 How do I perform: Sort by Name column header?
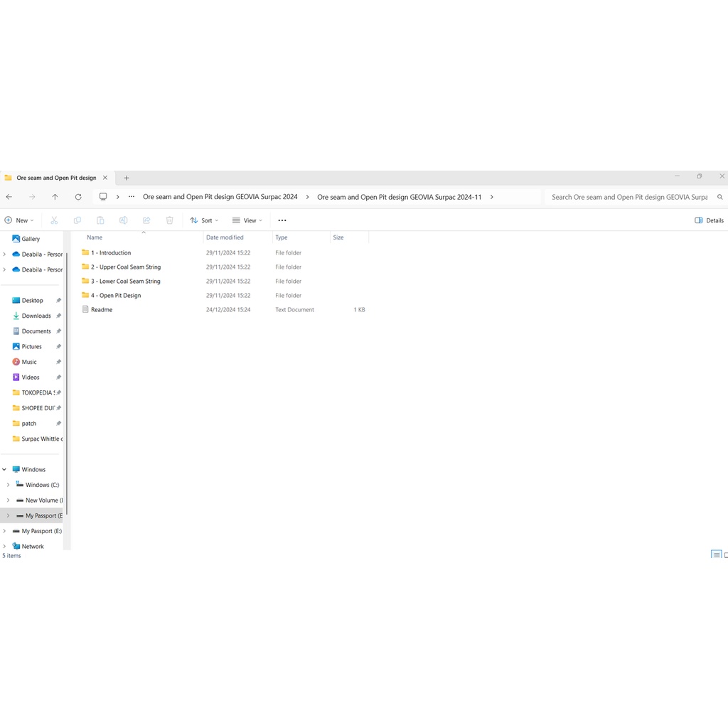(x=95, y=237)
